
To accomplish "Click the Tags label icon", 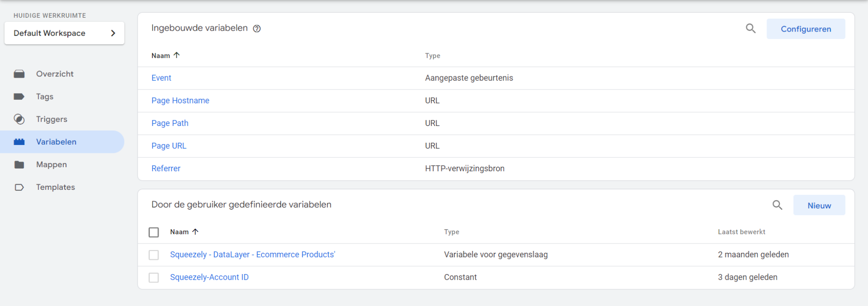I will 19,97.
